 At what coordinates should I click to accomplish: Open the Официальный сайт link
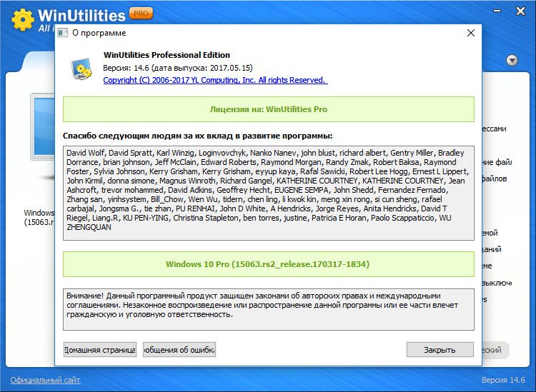(x=46, y=380)
